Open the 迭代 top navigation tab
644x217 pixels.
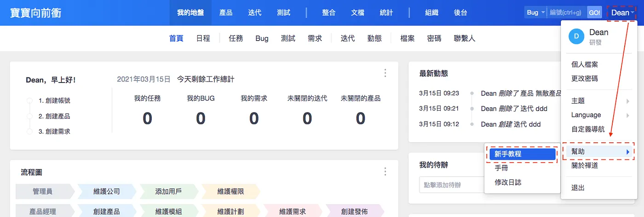[254, 12]
